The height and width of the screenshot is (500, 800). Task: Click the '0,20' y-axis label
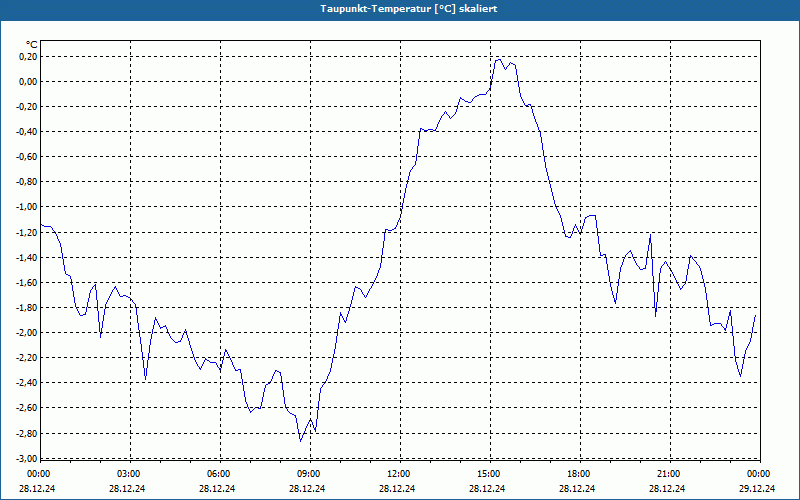(x=30, y=57)
